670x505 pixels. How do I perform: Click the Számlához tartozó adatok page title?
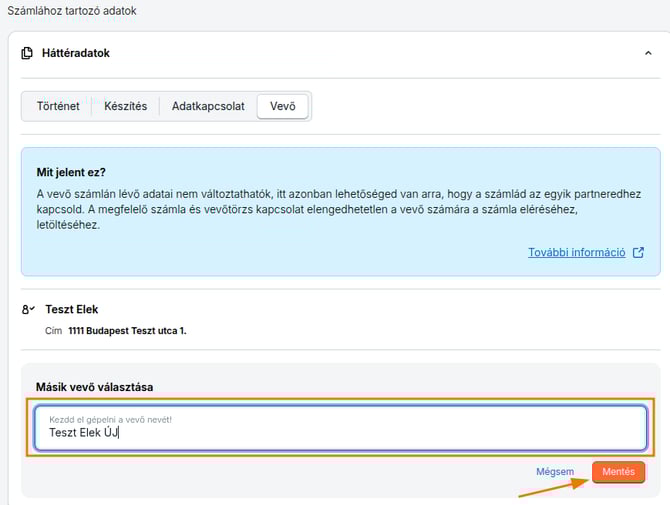tap(72, 11)
